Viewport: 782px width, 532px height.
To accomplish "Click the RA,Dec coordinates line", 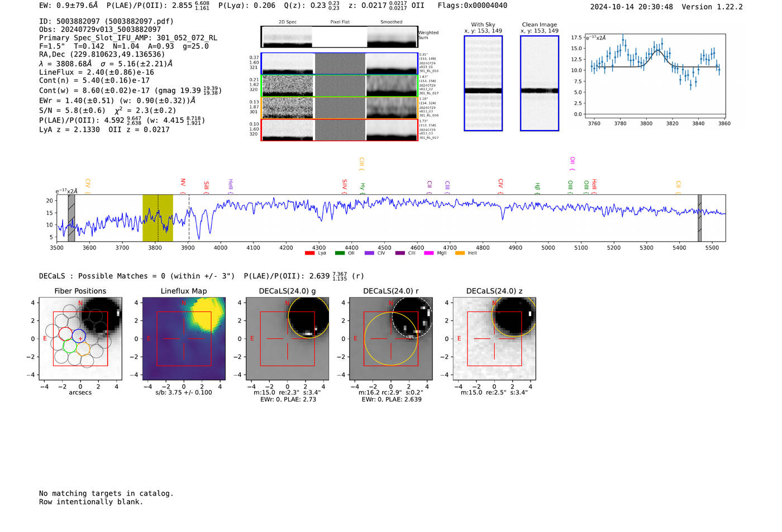I will coord(102,54).
